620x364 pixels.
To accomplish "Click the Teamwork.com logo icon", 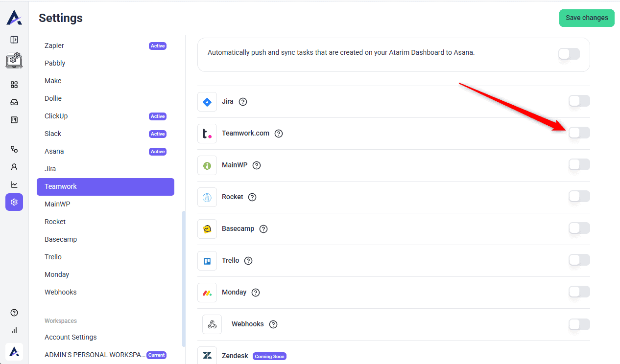I will [207, 134].
